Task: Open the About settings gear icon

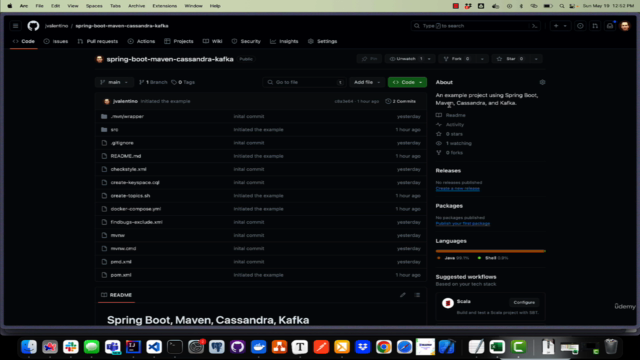Action: tap(542, 82)
